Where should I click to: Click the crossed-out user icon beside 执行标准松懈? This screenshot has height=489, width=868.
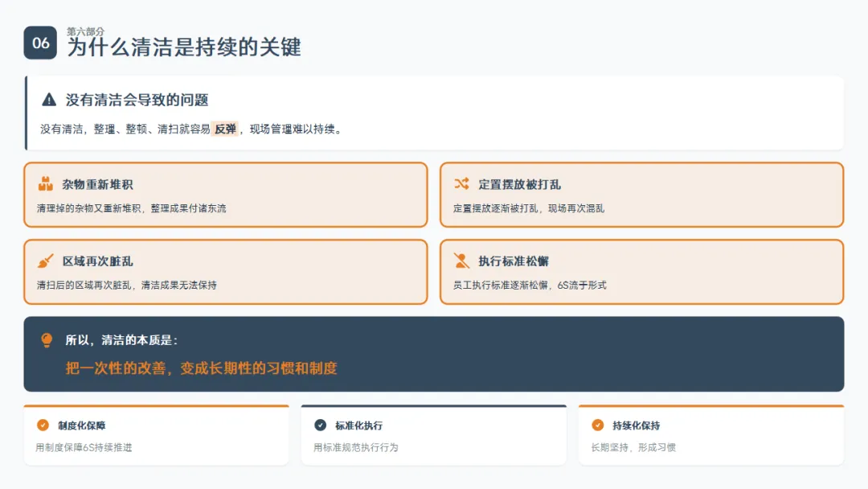tap(461, 261)
